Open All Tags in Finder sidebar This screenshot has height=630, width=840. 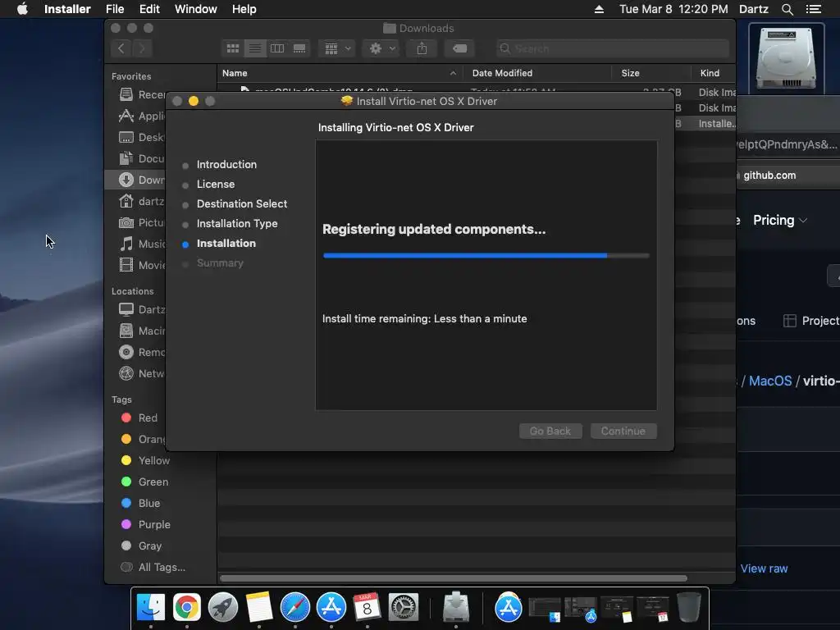tap(153, 568)
